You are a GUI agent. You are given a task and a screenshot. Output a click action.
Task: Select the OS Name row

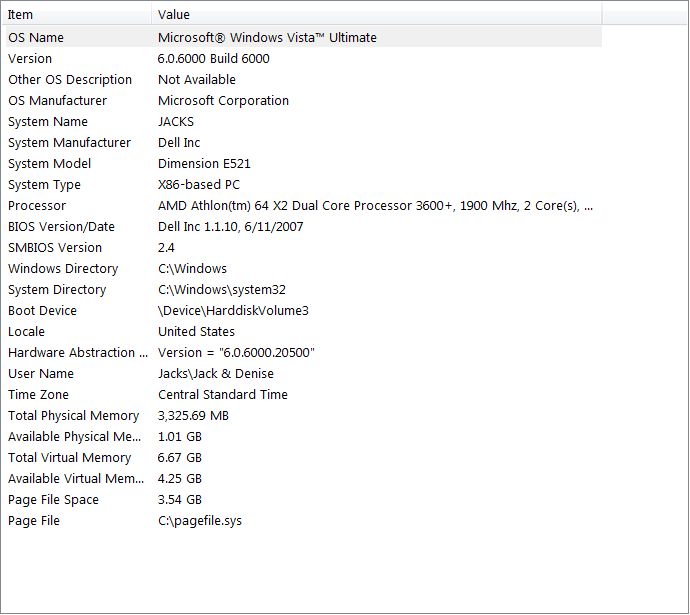(304, 37)
